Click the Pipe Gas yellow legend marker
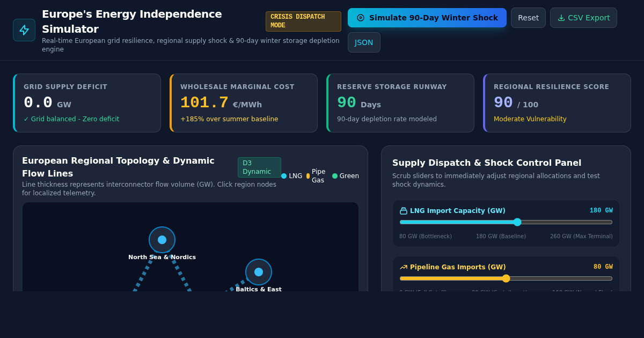The width and height of the screenshot is (644, 338). [x=308, y=176]
